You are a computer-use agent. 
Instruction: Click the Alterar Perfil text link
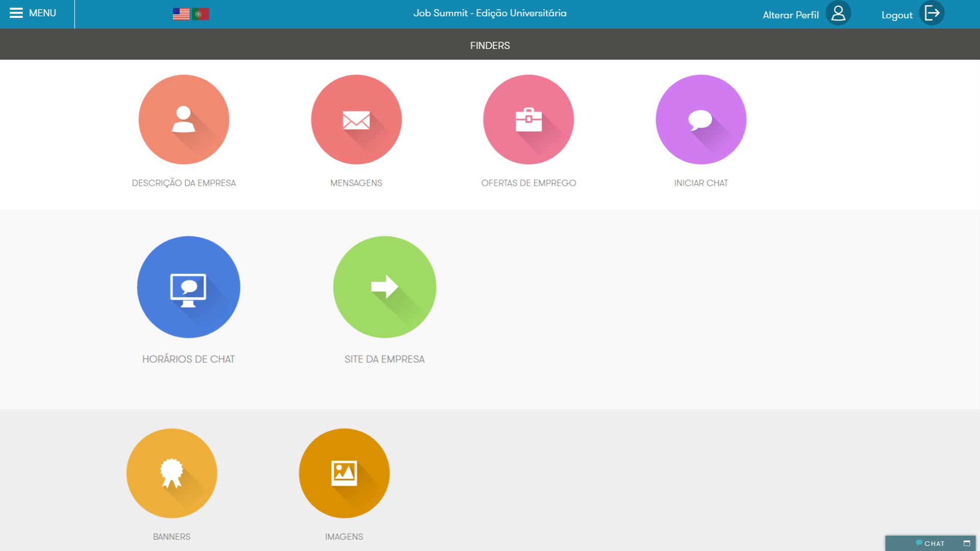(790, 15)
